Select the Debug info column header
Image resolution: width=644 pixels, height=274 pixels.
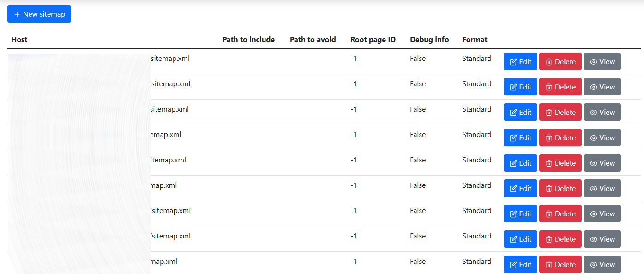pyautogui.click(x=429, y=40)
